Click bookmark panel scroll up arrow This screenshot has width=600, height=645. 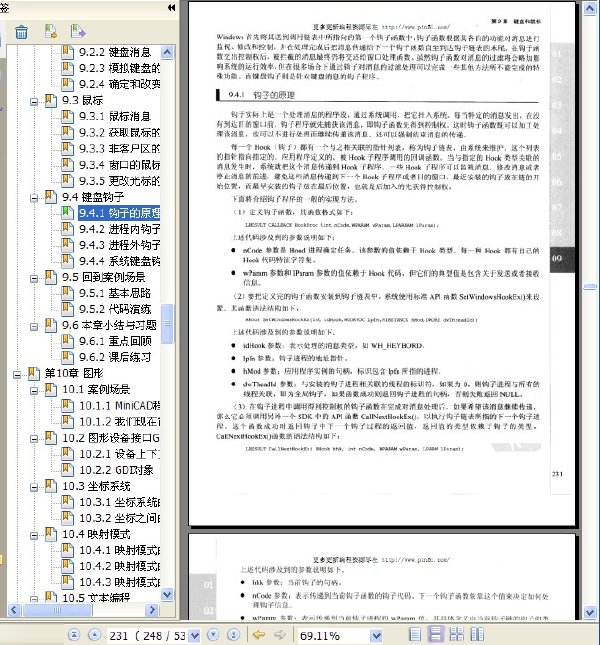click(x=167, y=52)
